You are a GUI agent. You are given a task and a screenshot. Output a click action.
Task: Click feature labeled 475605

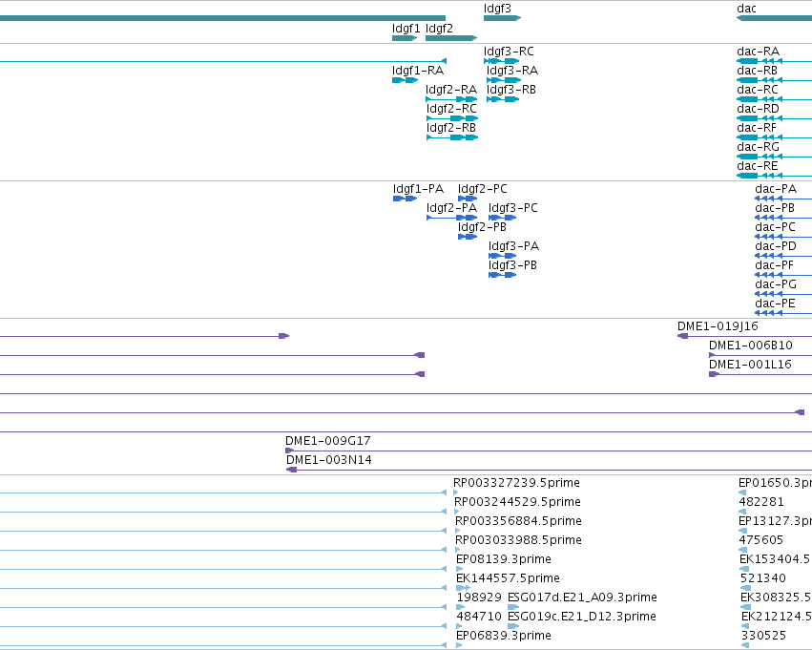point(760,540)
